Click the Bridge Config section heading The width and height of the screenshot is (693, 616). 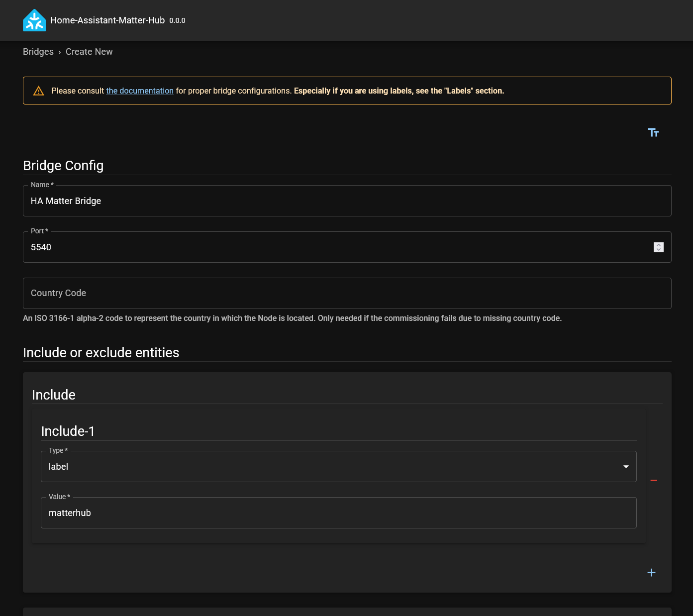pos(63,166)
